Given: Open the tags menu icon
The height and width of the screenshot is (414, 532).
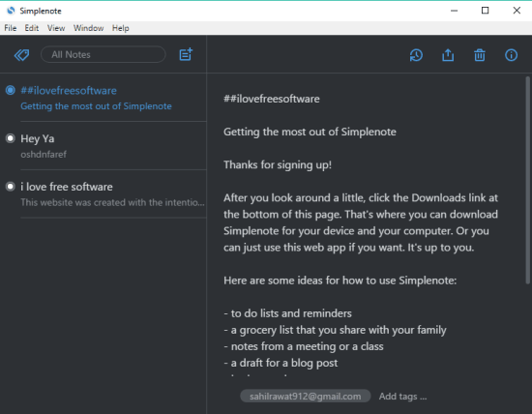Looking at the screenshot, I should click(21, 54).
